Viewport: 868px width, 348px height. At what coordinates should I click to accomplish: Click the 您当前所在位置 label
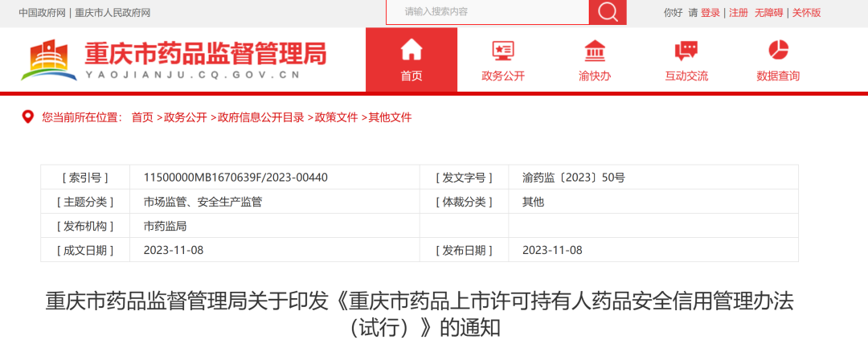tap(83, 117)
